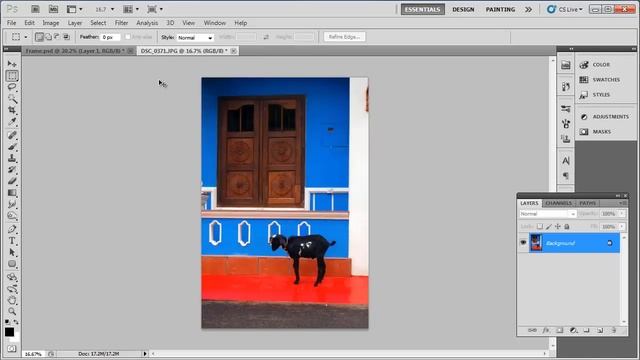Open the CS Live button
Viewport: 640px width, 360px height.
tap(565, 9)
